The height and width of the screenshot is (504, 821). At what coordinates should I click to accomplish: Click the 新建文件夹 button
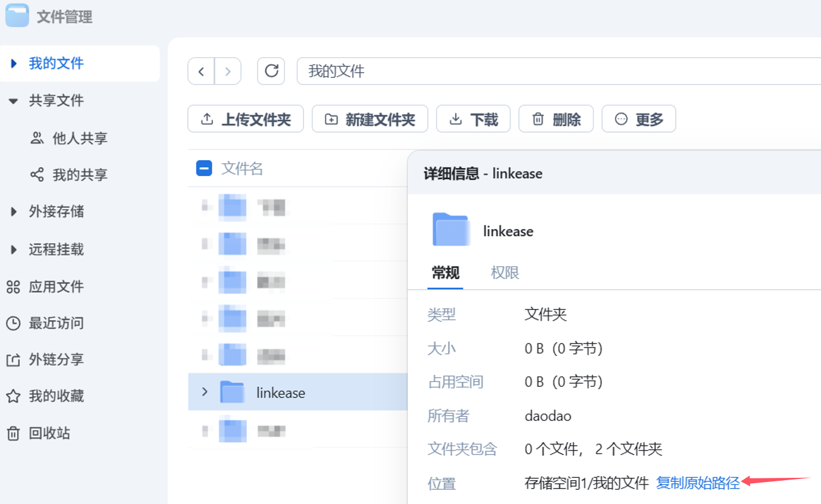(x=371, y=119)
